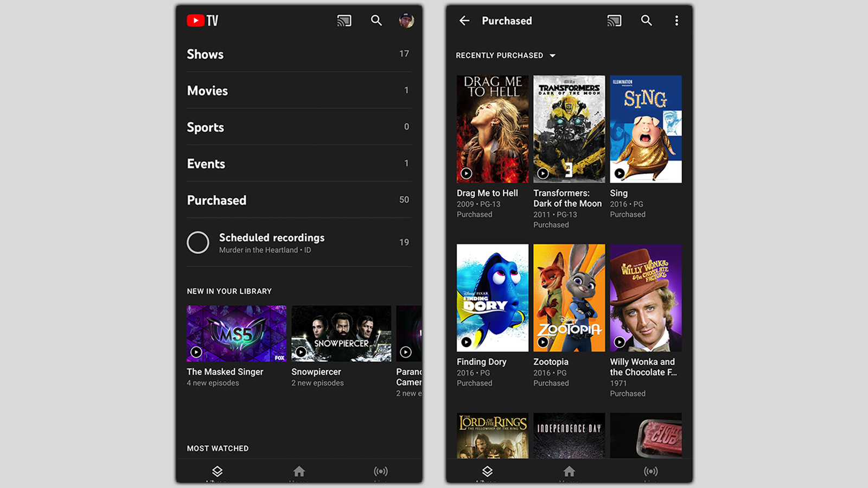Click 'Finding Dory' title text
The width and height of the screenshot is (868, 488).
(x=482, y=362)
